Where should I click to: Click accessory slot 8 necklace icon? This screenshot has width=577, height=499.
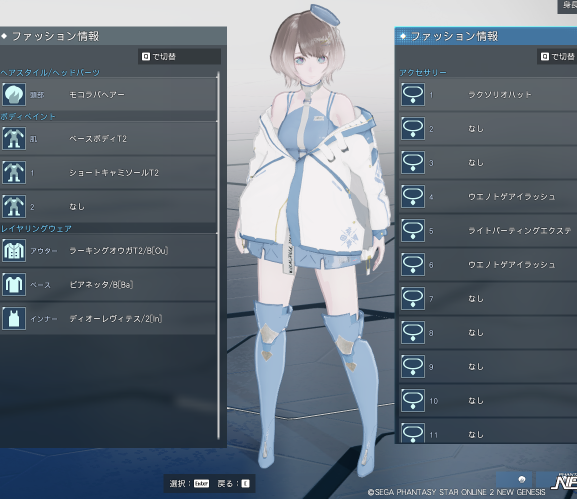pos(413,332)
